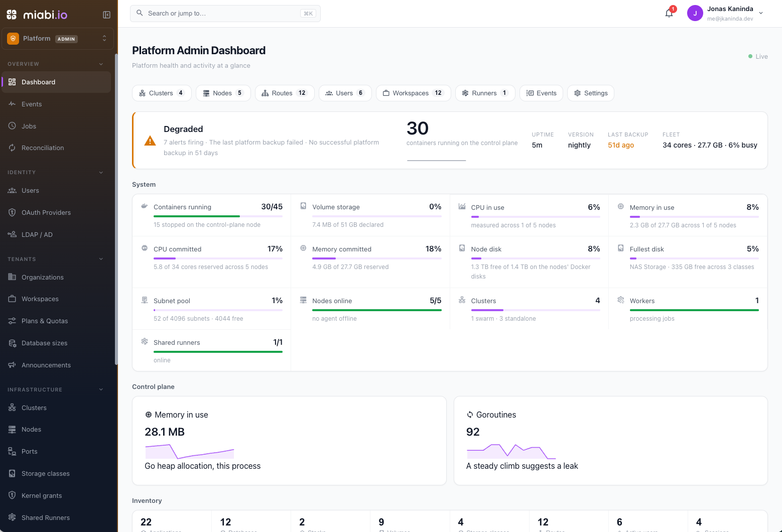Click the OAuth Providers shield icon
Image resolution: width=782 pixels, height=532 pixels.
click(12, 212)
